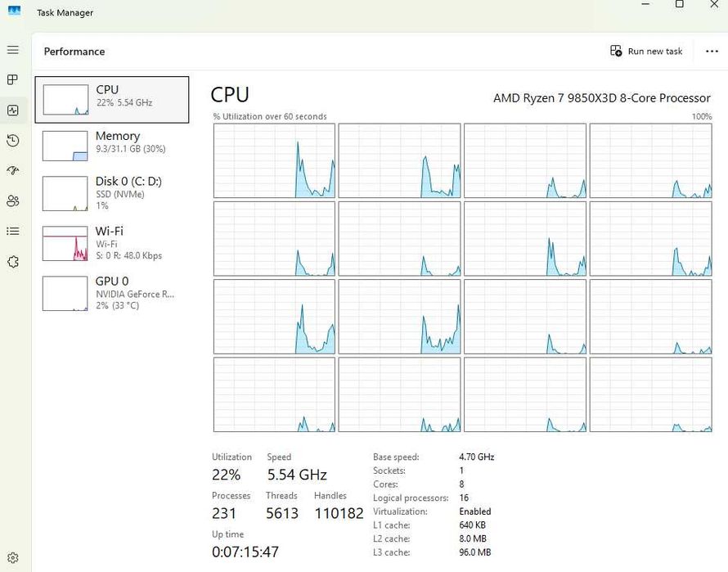Screen dimensions: 728x572
Task: Click the Threads count 5613
Action: [282, 513]
